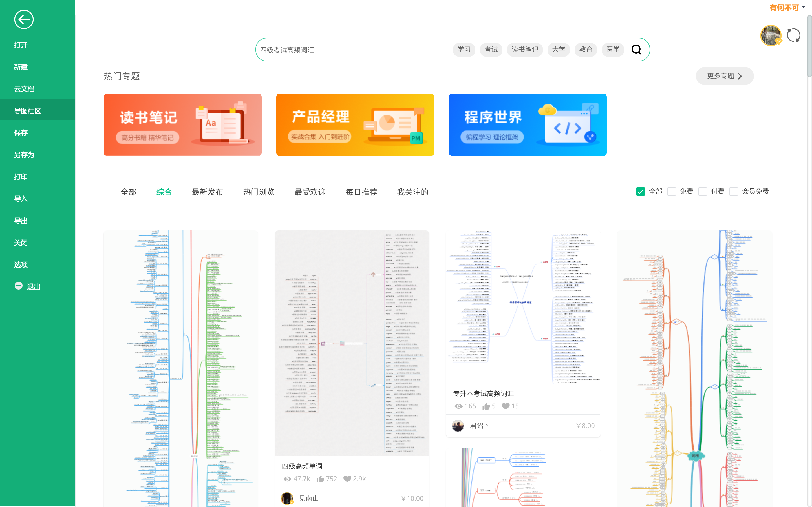Click the search magnifier icon

click(x=636, y=50)
